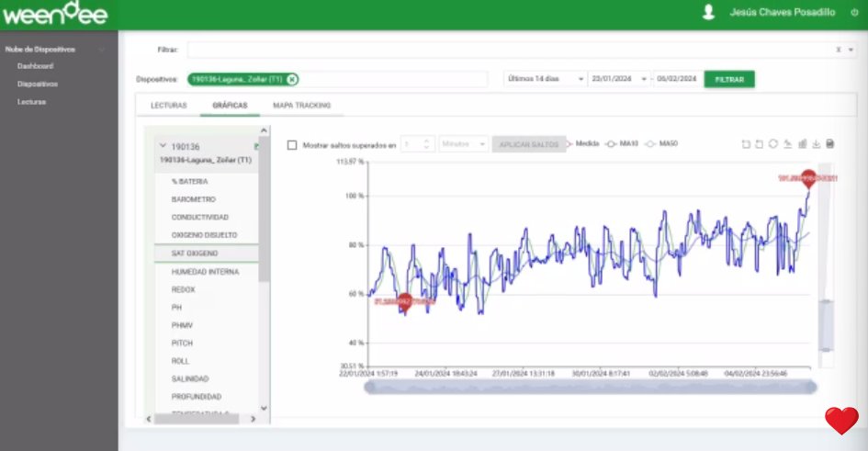This screenshot has height=451, width=868.
Task: Collapse the 190136 device tree node
Action: pos(163,146)
